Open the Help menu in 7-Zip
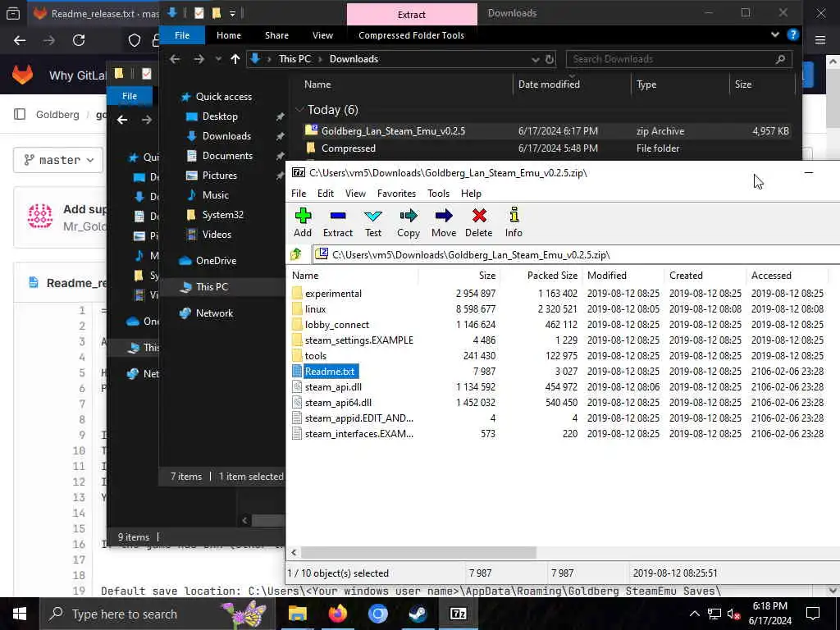 point(471,194)
